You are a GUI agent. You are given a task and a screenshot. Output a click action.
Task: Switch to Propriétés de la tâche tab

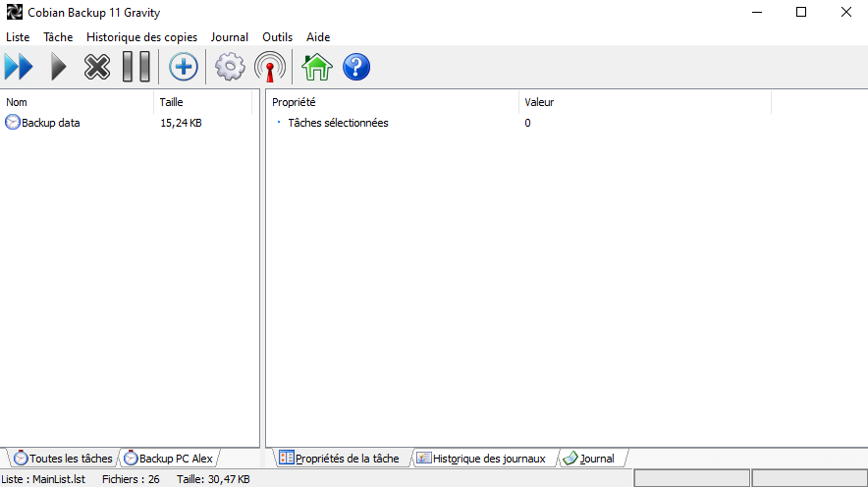click(x=340, y=459)
